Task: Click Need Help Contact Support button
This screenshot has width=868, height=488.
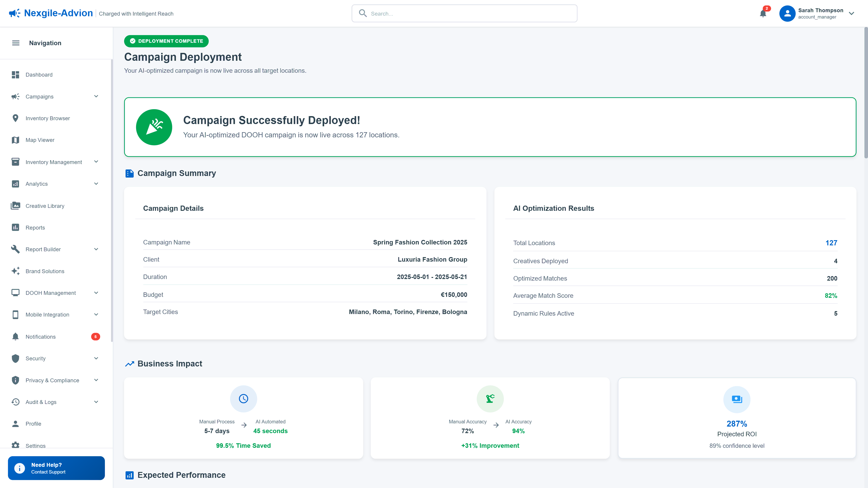Action: point(56,468)
